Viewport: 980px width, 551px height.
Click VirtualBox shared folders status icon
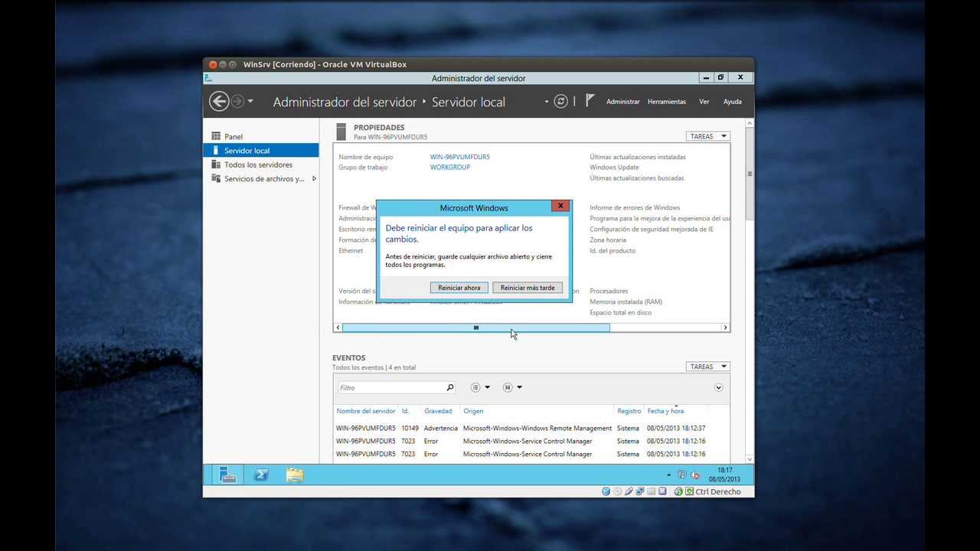pyautogui.click(x=652, y=491)
